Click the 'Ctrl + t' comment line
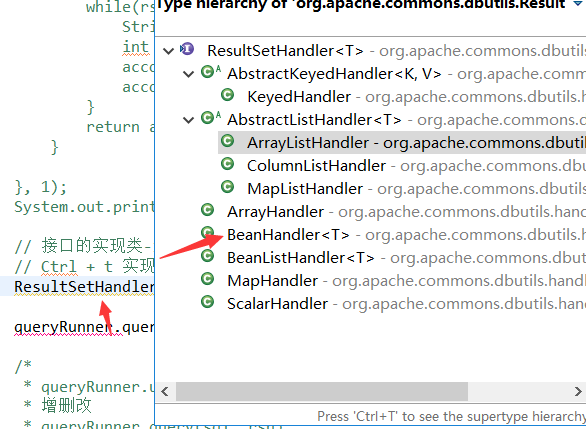 [84, 266]
